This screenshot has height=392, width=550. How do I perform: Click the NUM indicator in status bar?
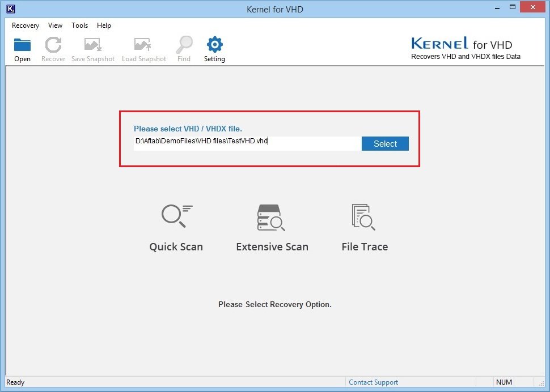pos(504,382)
